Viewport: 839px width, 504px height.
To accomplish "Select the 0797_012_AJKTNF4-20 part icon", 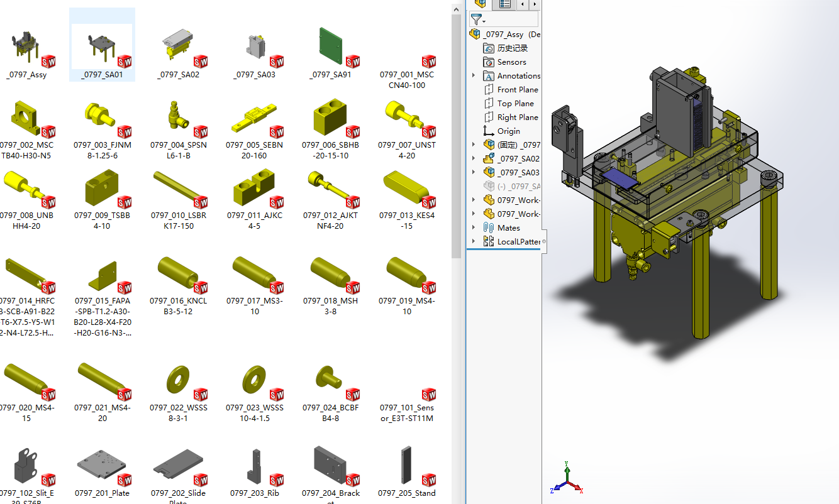I will [x=331, y=189].
